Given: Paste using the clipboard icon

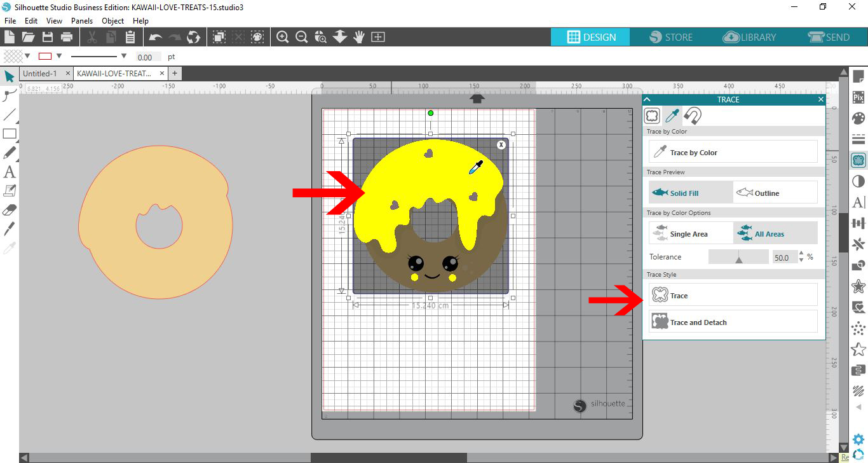Looking at the screenshot, I should [130, 37].
